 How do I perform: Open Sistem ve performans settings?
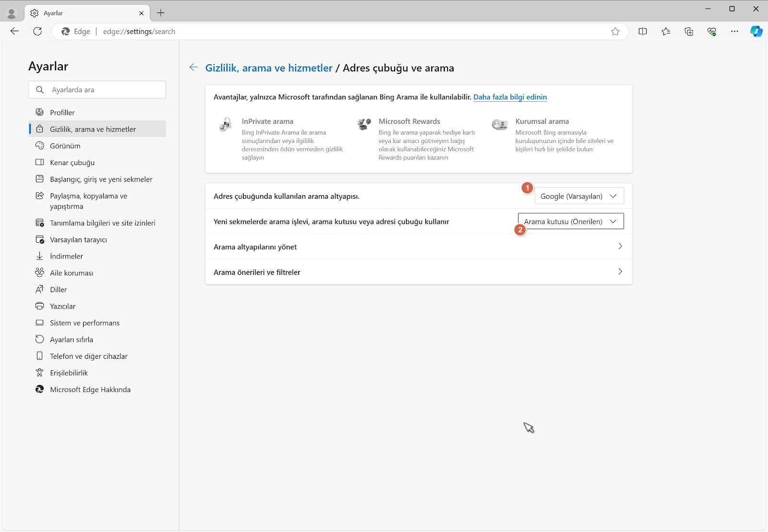click(97, 322)
